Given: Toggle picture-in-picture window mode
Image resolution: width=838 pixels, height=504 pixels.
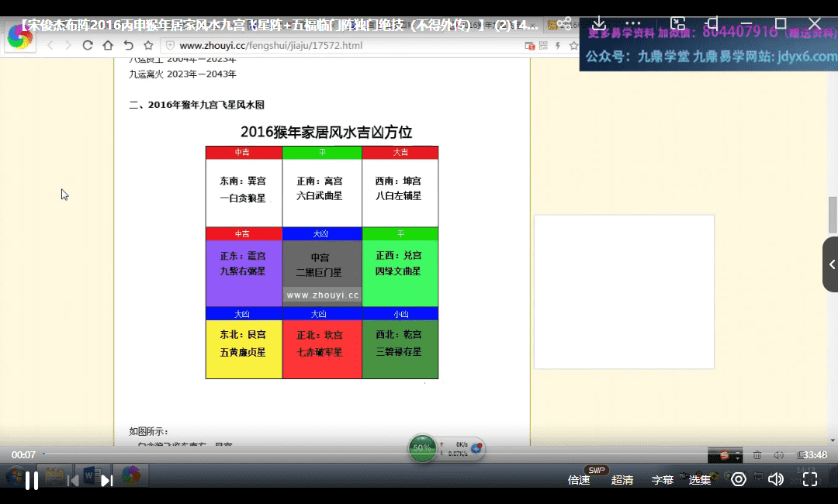Looking at the screenshot, I should point(678,24).
